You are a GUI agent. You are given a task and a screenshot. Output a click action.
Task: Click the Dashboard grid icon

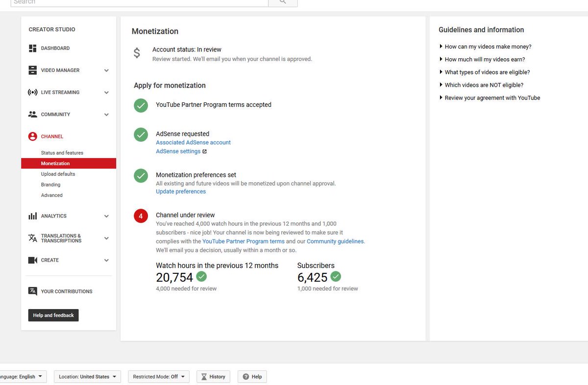[33, 48]
